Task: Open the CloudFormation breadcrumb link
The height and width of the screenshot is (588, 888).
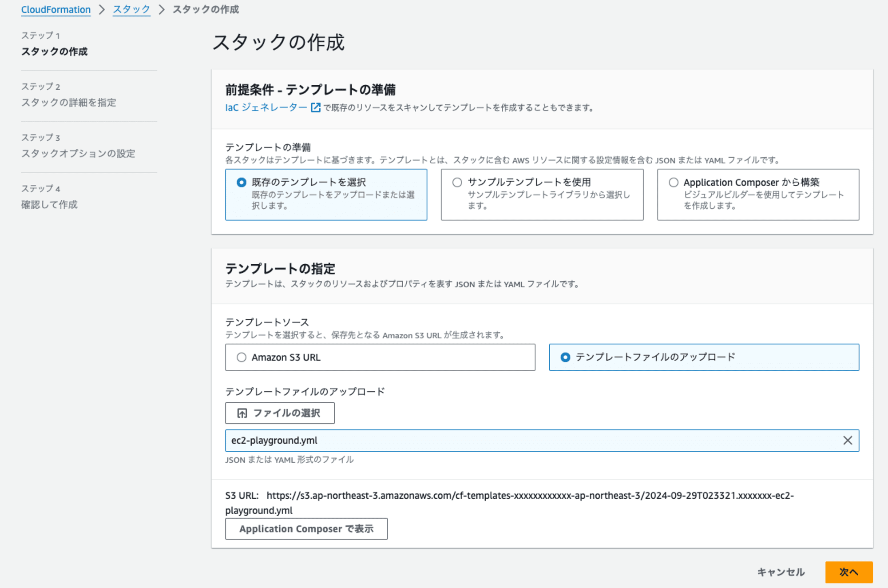Action: tap(56, 9)
